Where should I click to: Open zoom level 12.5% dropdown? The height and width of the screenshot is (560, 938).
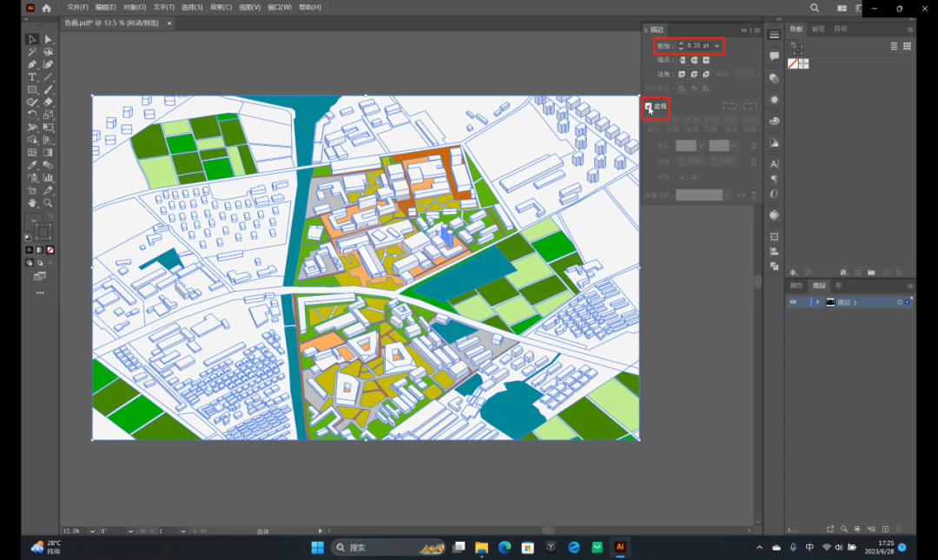coord(92,530)
